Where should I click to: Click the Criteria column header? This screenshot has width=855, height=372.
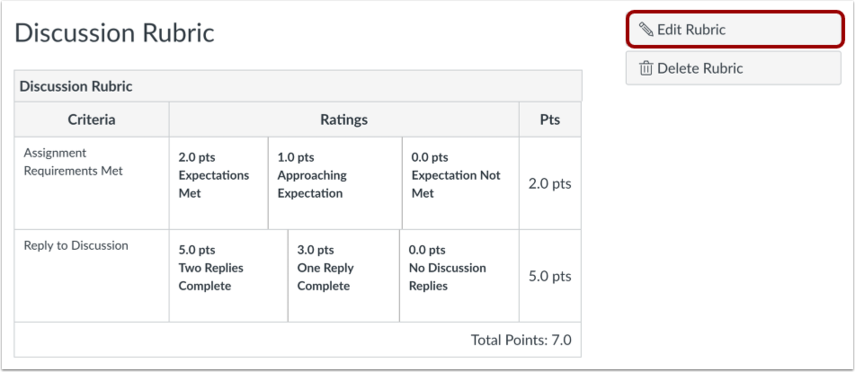[x=92, y=119]
